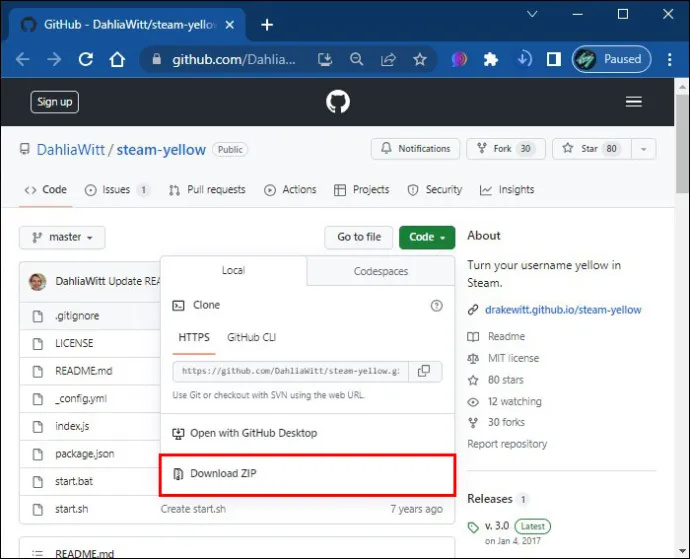Reload the page in the browser
This screenshot has height=559, width=690.
click(x=85, y=59)
